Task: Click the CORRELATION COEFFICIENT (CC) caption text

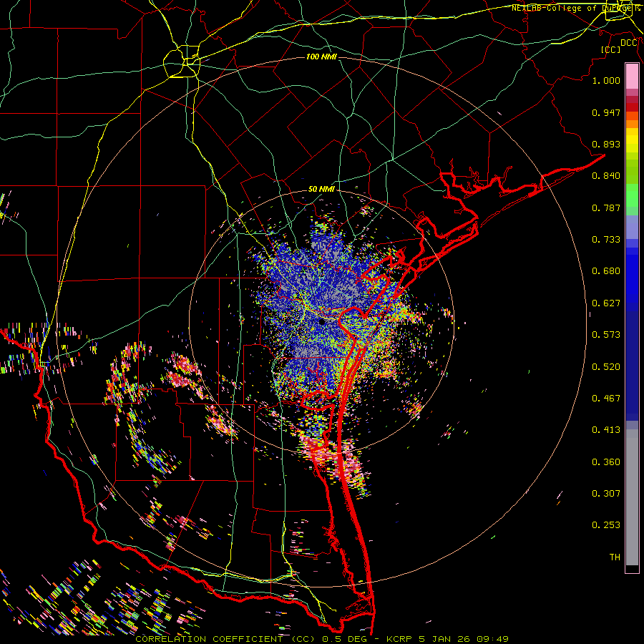Action: pyautogui.click(x=225, y=639)
